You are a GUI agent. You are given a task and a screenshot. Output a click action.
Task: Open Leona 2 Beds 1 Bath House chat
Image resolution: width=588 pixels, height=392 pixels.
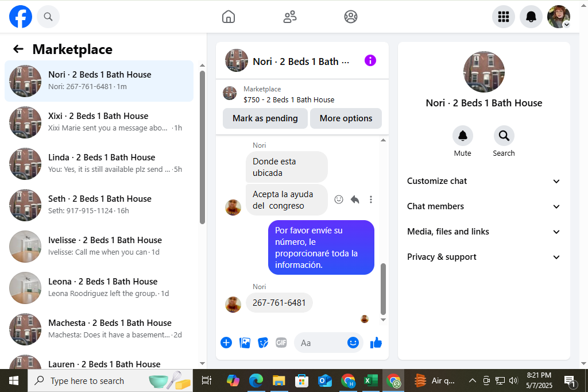99,287
